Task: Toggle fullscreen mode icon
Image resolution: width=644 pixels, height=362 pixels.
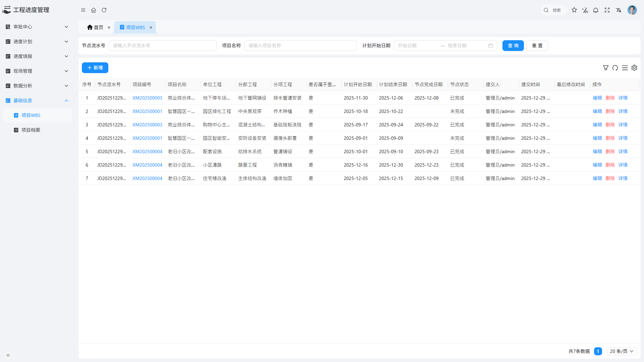Action: (x=607, y=10)
